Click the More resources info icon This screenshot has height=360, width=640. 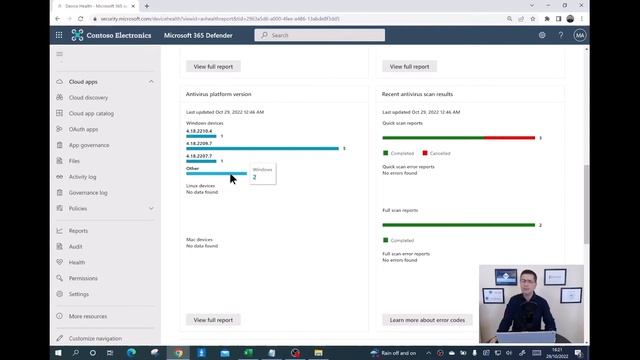coord(60,316)
